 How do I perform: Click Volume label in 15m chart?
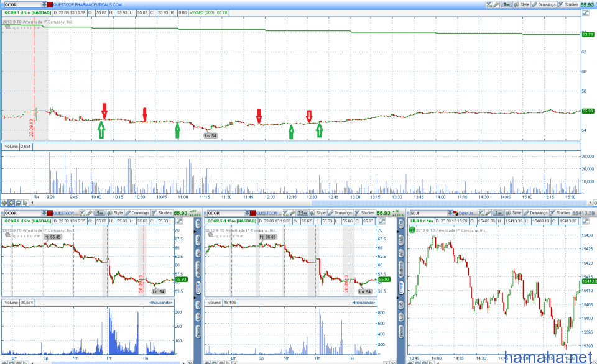(214, 303)
